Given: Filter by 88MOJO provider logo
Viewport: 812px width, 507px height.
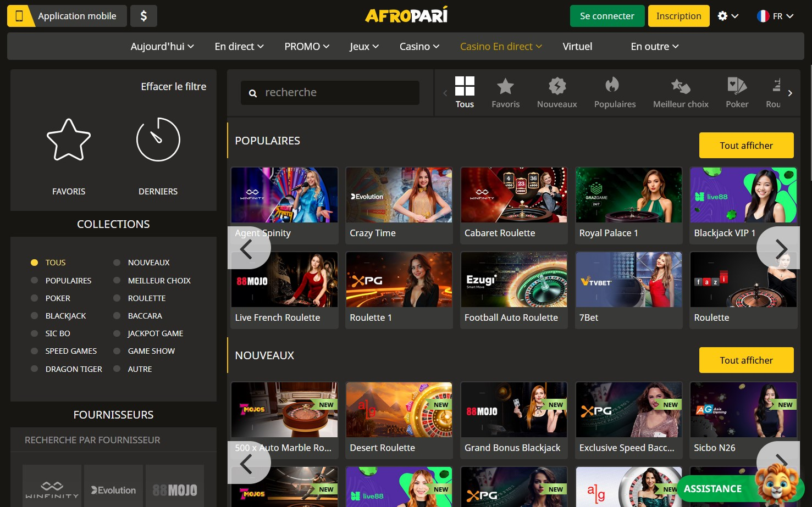Looking at the screenshot, I should click(x=175, y=489).
